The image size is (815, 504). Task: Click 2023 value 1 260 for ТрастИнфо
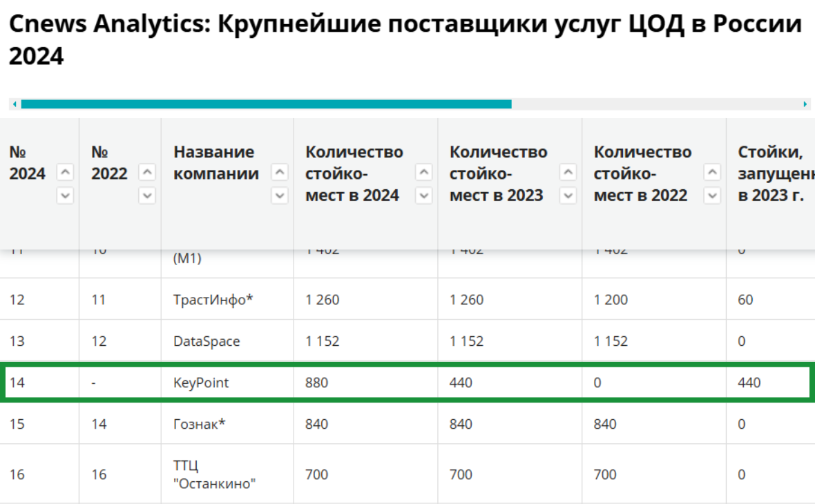466,300
